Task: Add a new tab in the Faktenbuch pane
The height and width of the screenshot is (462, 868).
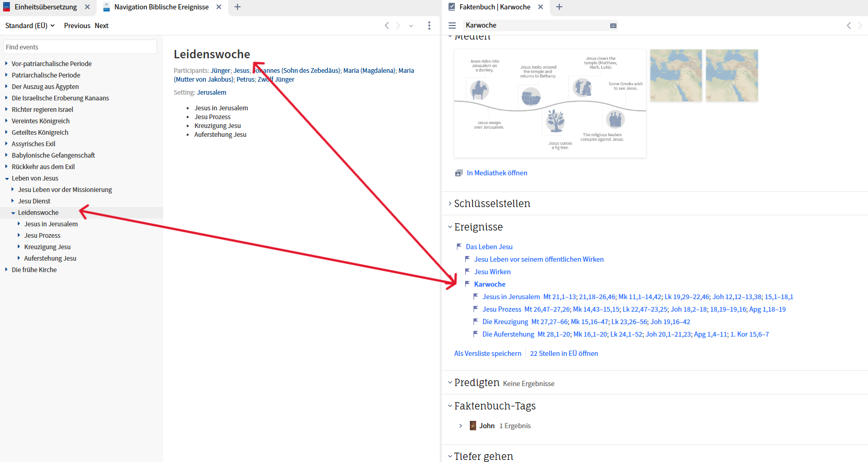Action: (x=559, y=7)
